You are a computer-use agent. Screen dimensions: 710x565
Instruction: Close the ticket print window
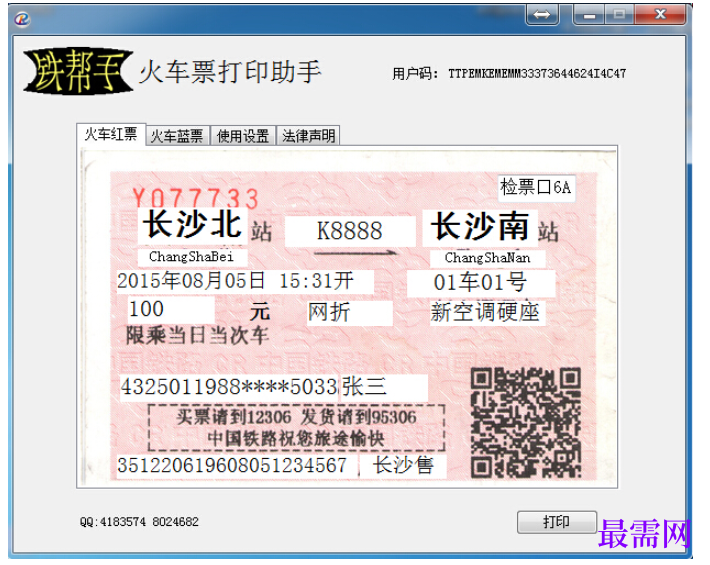point(660,15)
